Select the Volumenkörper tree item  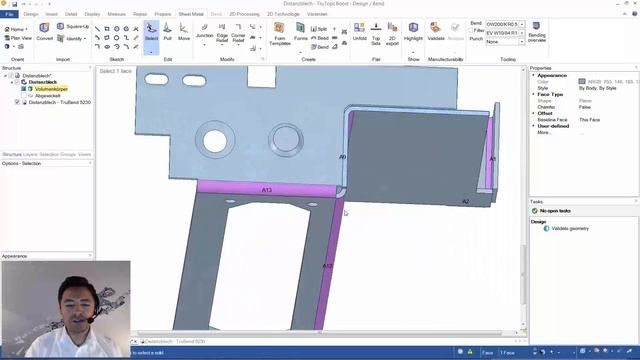[x=51, y=89]
